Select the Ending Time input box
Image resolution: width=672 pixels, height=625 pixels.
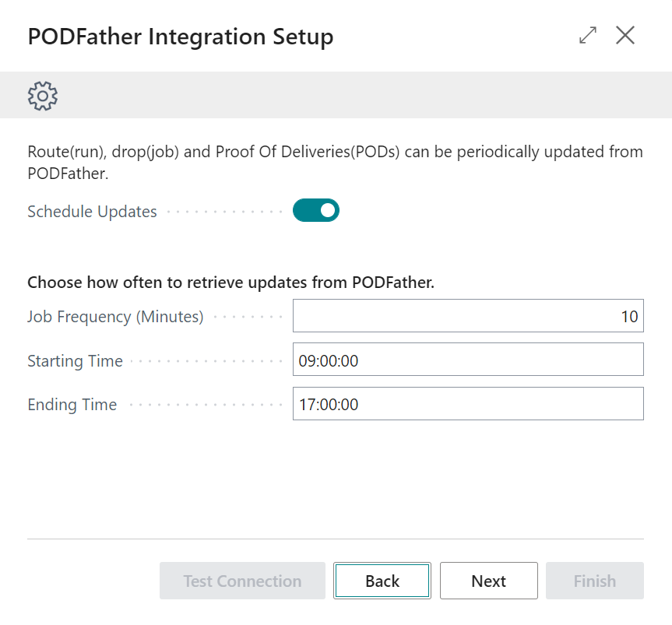468,403
